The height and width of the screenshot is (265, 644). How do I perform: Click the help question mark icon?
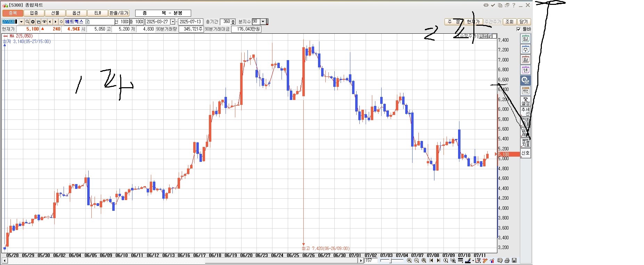pos(514,5)
